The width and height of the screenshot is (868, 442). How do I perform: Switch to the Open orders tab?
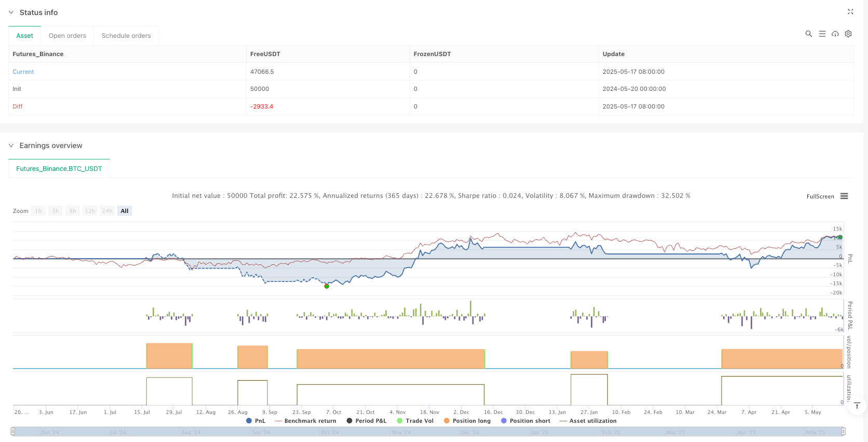(67, 36)
